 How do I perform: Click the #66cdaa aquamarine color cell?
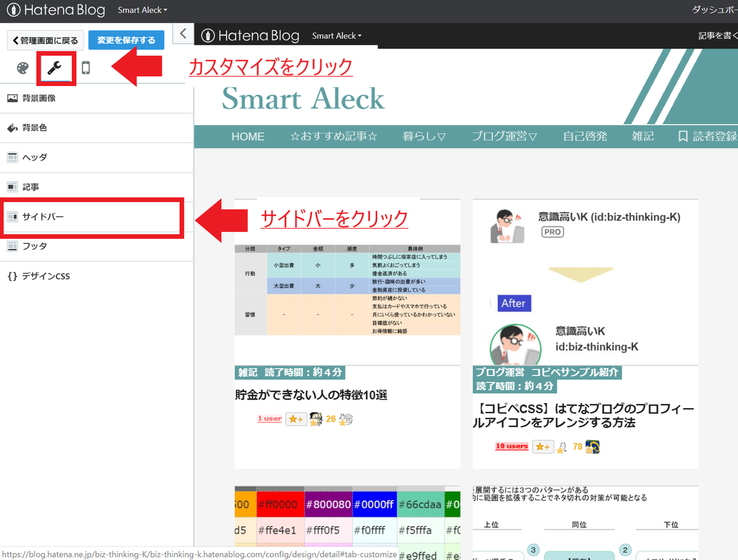[419, 505]
